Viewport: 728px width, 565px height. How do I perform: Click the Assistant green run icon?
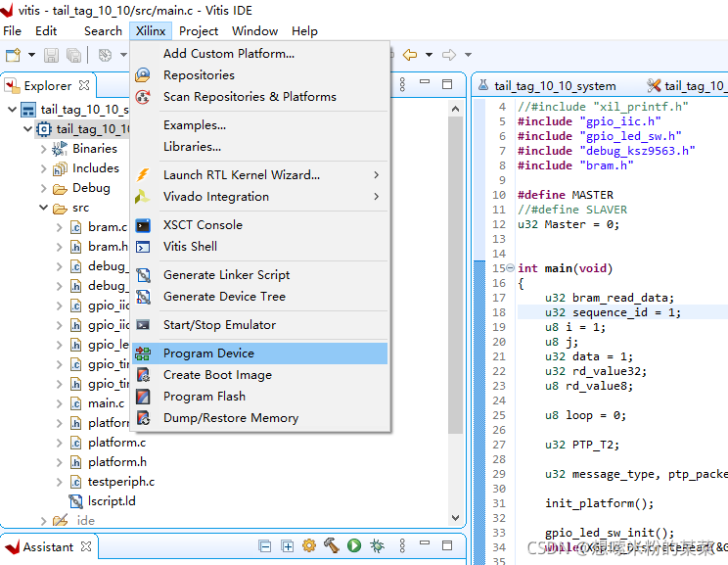354,545
